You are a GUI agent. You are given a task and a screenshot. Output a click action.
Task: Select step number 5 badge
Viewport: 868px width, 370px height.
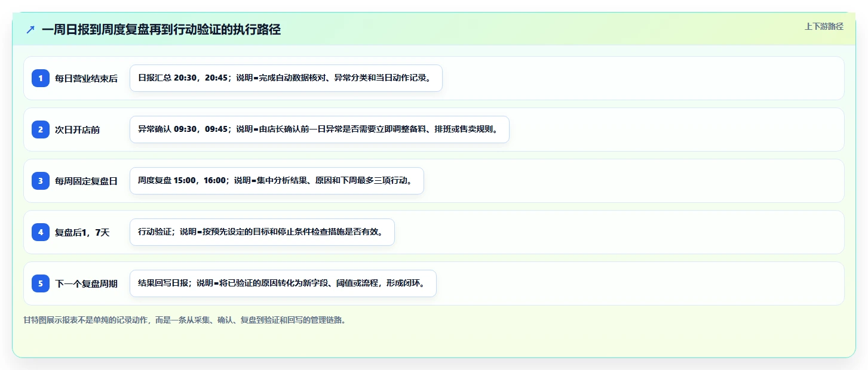[41, 283]
